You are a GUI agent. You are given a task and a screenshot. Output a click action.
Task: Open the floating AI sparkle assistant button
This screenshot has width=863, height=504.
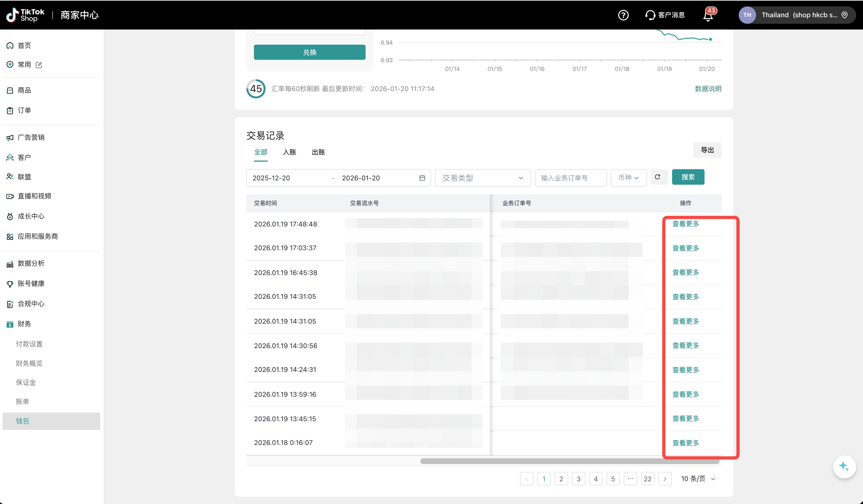coord(844,467)
